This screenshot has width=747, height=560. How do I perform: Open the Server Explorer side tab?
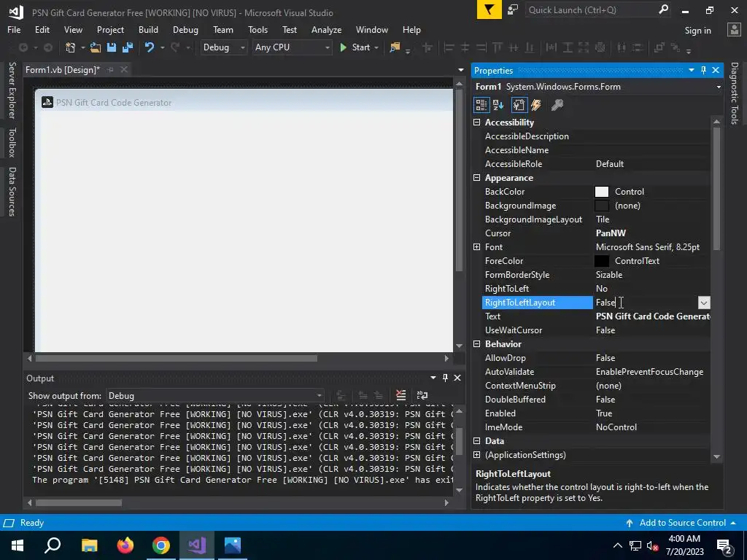coord(12,90)
